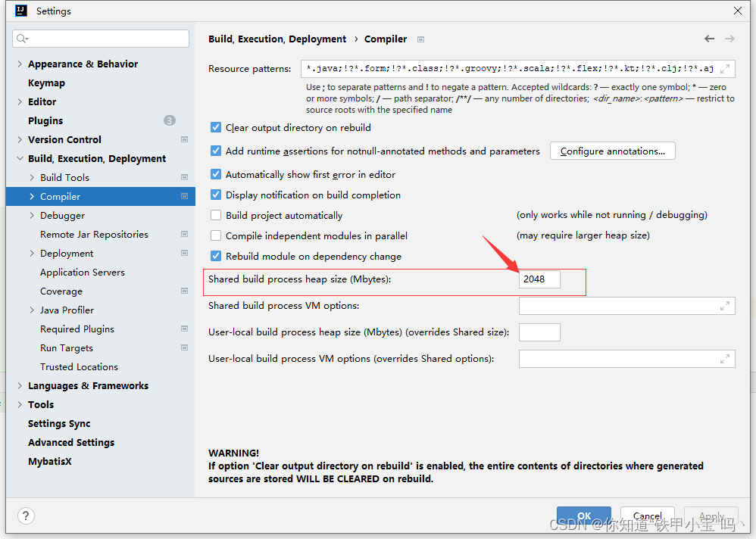Screen dimensions: 756x539
Task: Expand the Version Control section chevron
Action: point(20,140)
